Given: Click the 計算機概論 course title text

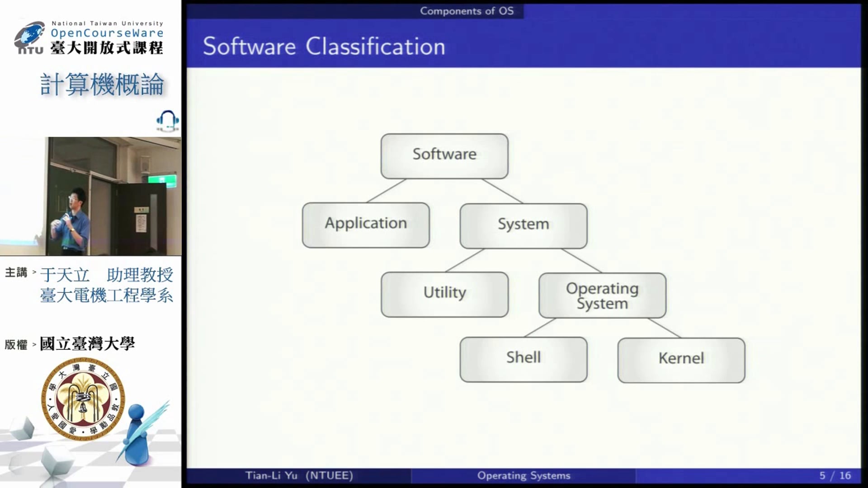Looking at the screenshot, I should pos(102,84).
